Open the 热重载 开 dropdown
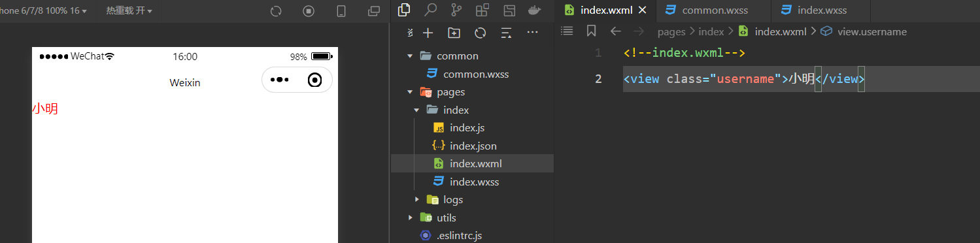This screenshot has width=980, height=243. point(129,11)
